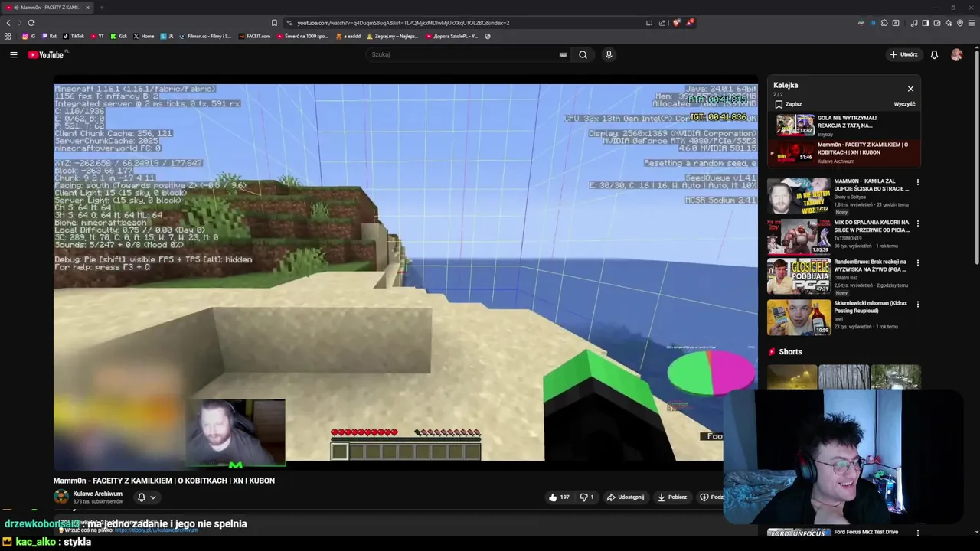Viewport: 980px width, 551px height.
Task: Reload the page with refresh icon
Action: coord(31,23)
